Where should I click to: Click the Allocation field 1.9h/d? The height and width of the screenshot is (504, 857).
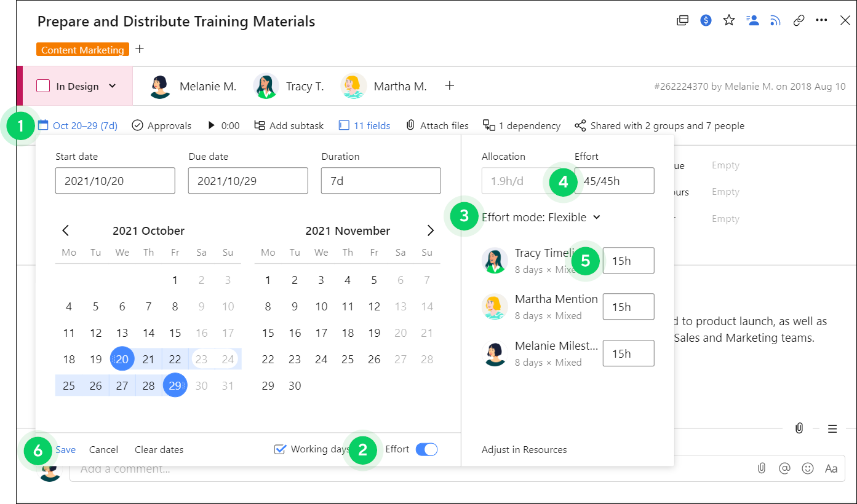click(522, 181)
